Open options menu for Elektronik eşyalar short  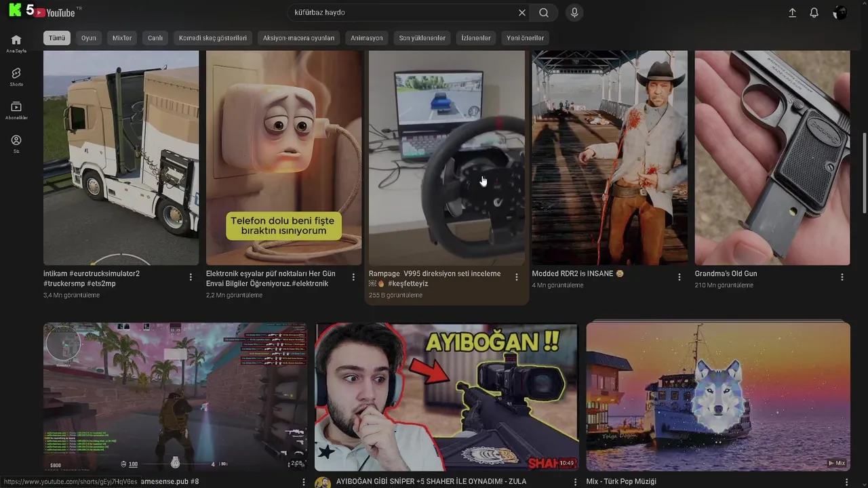pos(353,277)
